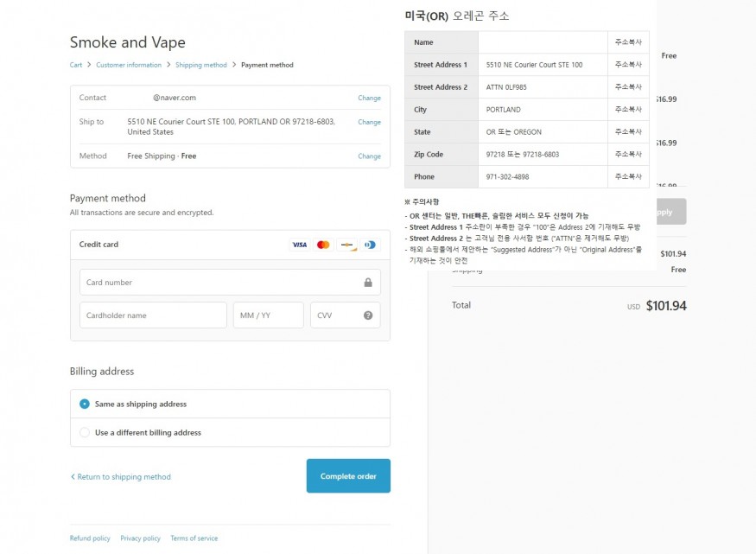This screenshot has width=756, height=554.
Task: Open Customer information breadcrumb step
Action: 128,65
